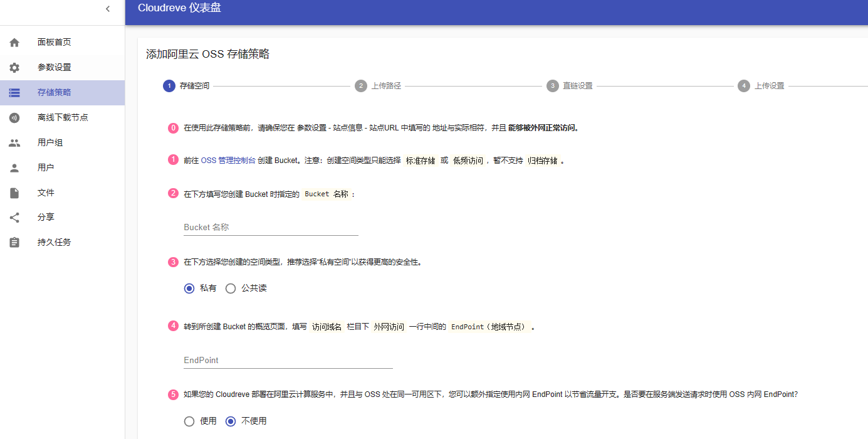Click the 用户 user icon

(14, 167)
